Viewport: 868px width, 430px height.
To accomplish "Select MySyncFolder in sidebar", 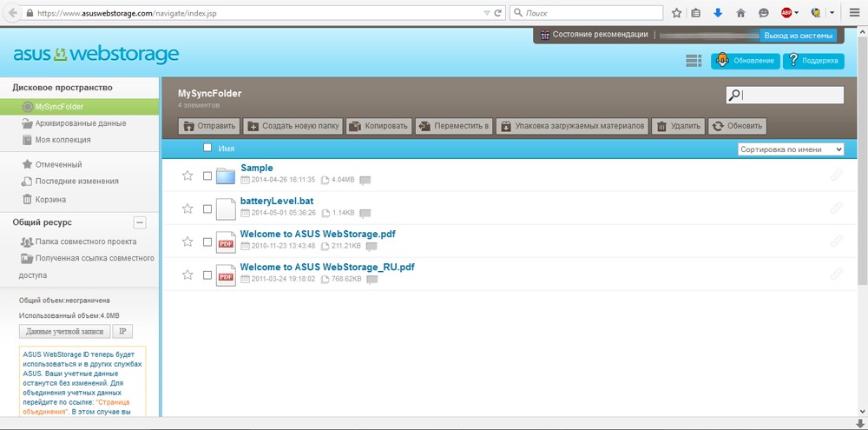I will tap(79, 107).
